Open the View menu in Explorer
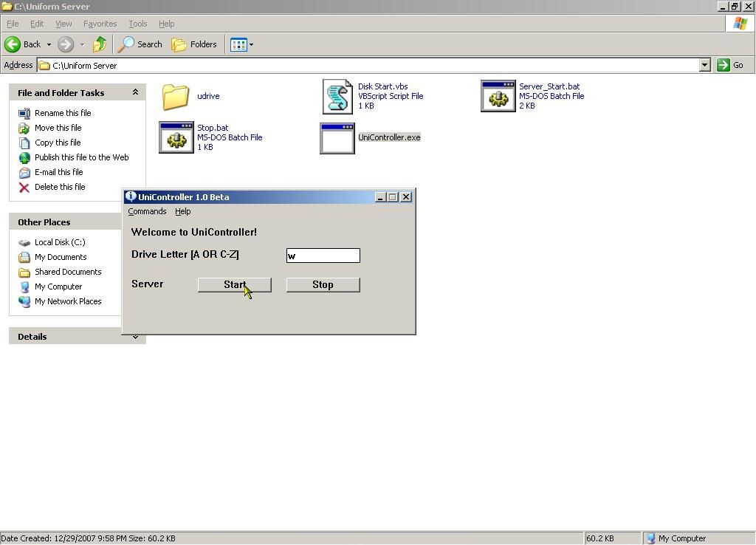Image resolution: width=756 pixels, height=545 pixels. (x=63, y=24)
